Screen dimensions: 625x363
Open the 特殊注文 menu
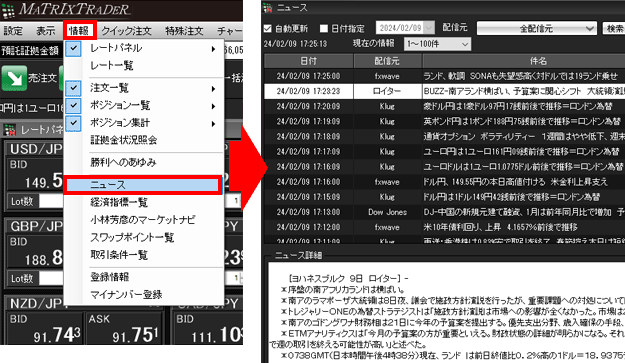pos(184,31)
